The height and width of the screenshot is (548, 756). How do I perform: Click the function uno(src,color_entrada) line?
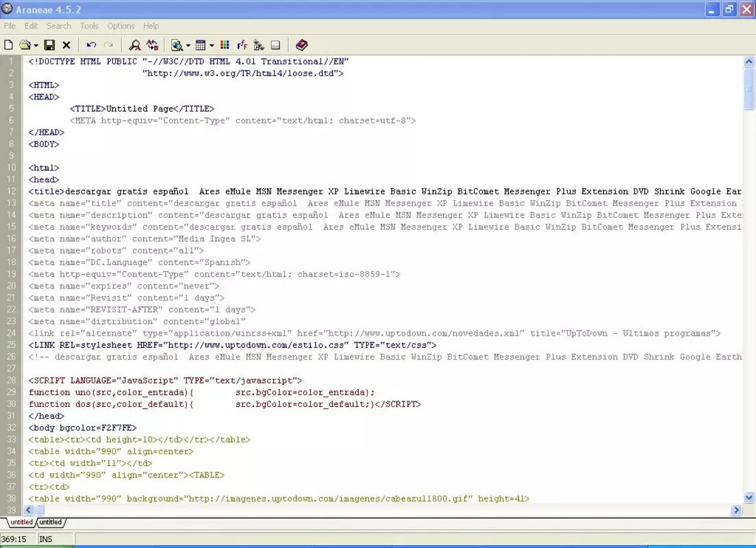pos(201,393)
